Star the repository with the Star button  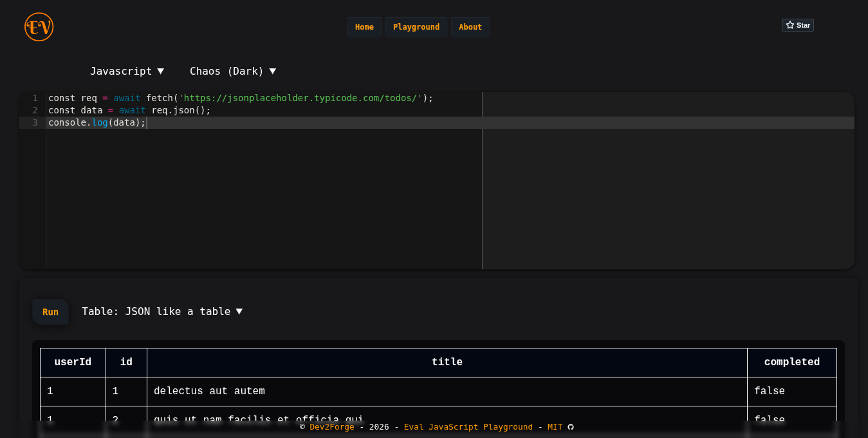tap(797, 24)
